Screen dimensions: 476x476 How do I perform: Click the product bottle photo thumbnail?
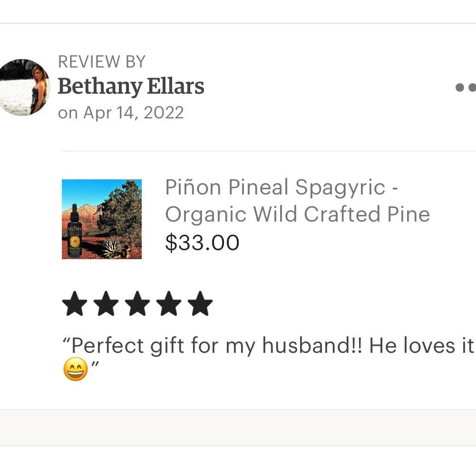(101, 219)
